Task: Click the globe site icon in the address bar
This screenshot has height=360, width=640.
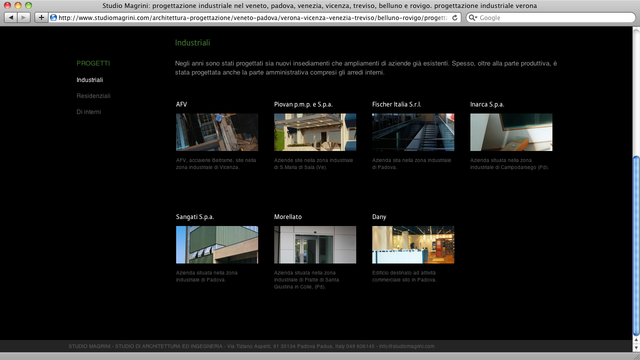Action: [53, 18]
